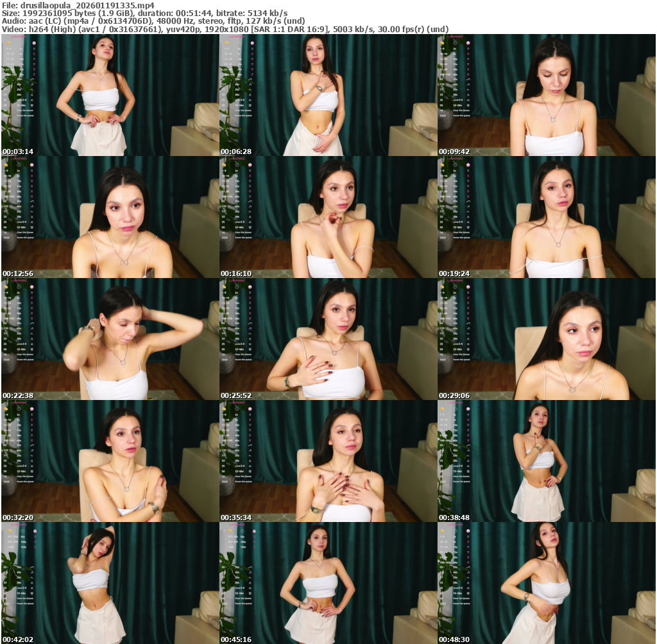Open the preview stamped 00:32:20
The height and width of the screenshot is (644, 657).
coord(110,461)
